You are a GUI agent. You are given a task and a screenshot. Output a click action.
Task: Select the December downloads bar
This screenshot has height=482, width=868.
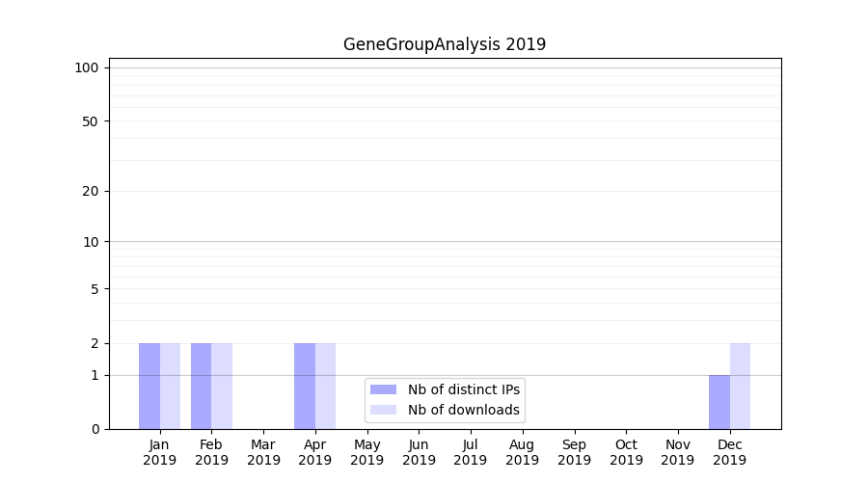point(740,386)
